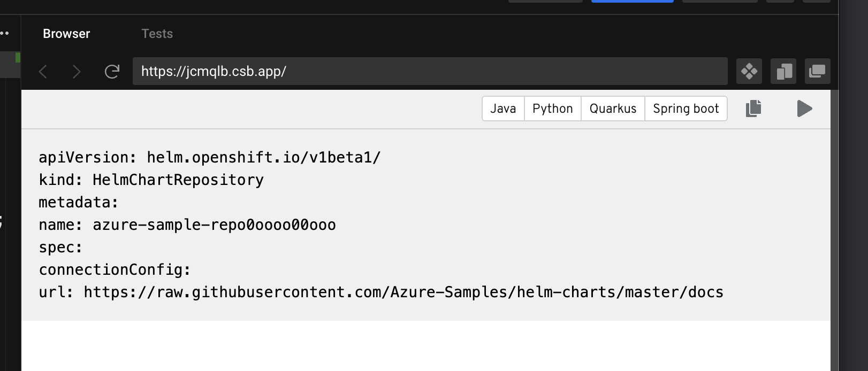Open the Tests tab
Viewport: 868px width, 371px height.
coord(157,34)
